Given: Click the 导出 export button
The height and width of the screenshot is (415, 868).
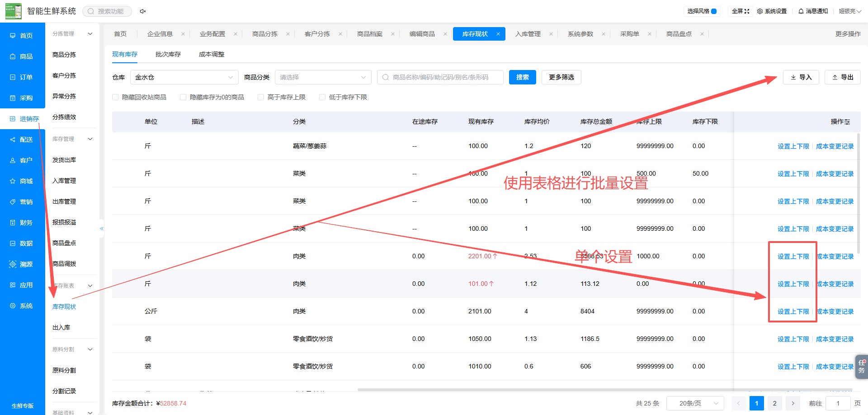Looking at the screenshot, I should tap(843, 77).
